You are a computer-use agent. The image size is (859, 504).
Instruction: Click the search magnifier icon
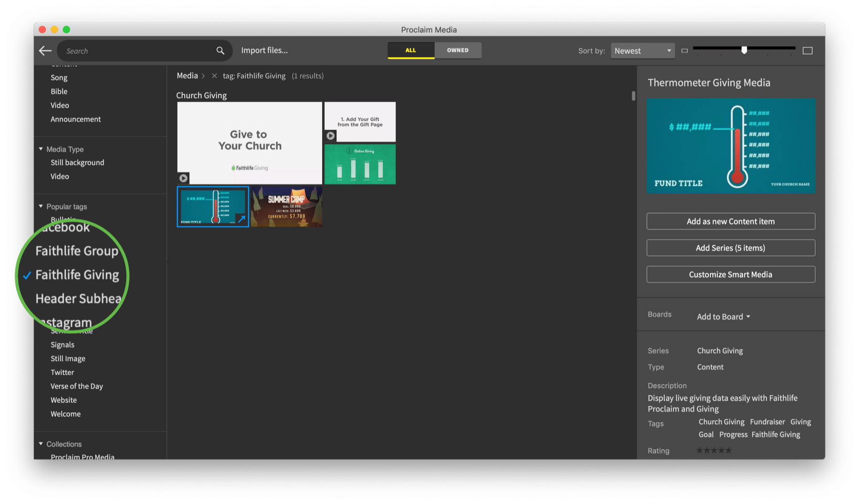coord(220,51)
